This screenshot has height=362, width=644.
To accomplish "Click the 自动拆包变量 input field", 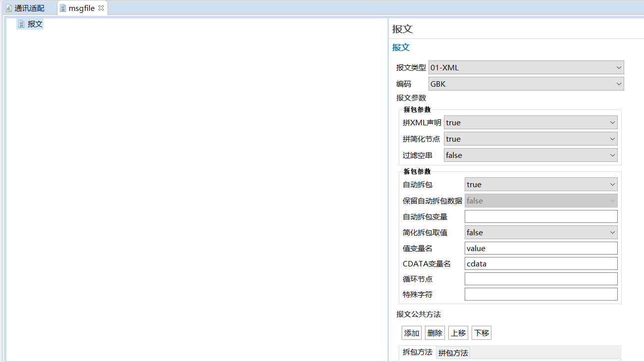I will [x=540, y=216].
